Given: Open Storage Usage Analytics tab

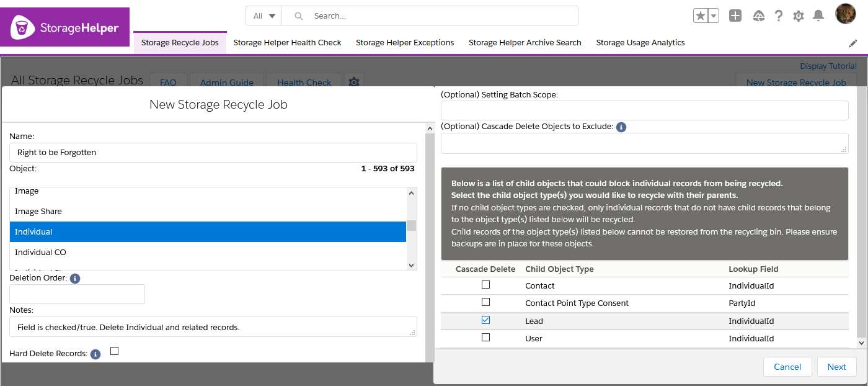Looking at the screenshot, I should (640, 43).
